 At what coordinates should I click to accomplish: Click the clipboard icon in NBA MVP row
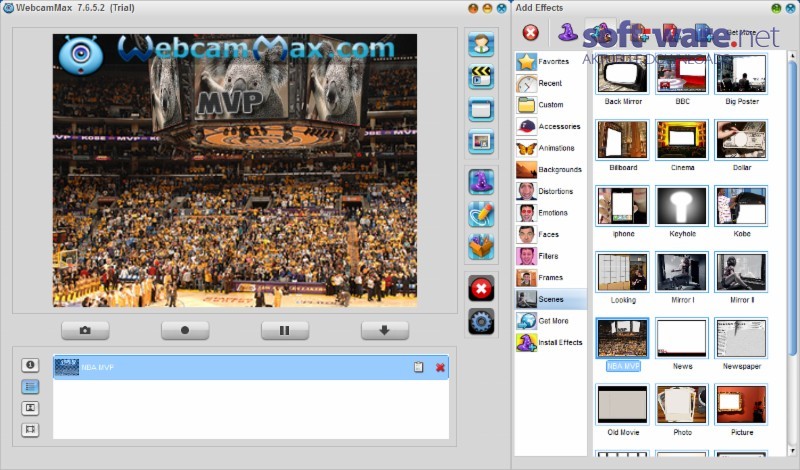tap(418, 367)
